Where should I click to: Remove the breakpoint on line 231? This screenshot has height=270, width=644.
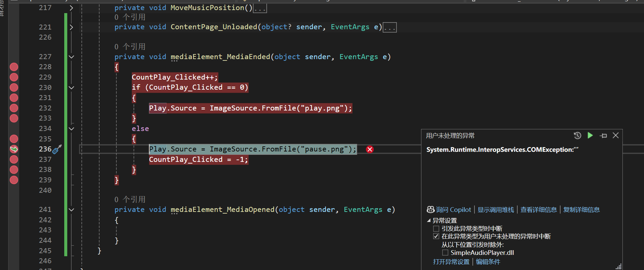pyautogui.click(x=14, y=98)
